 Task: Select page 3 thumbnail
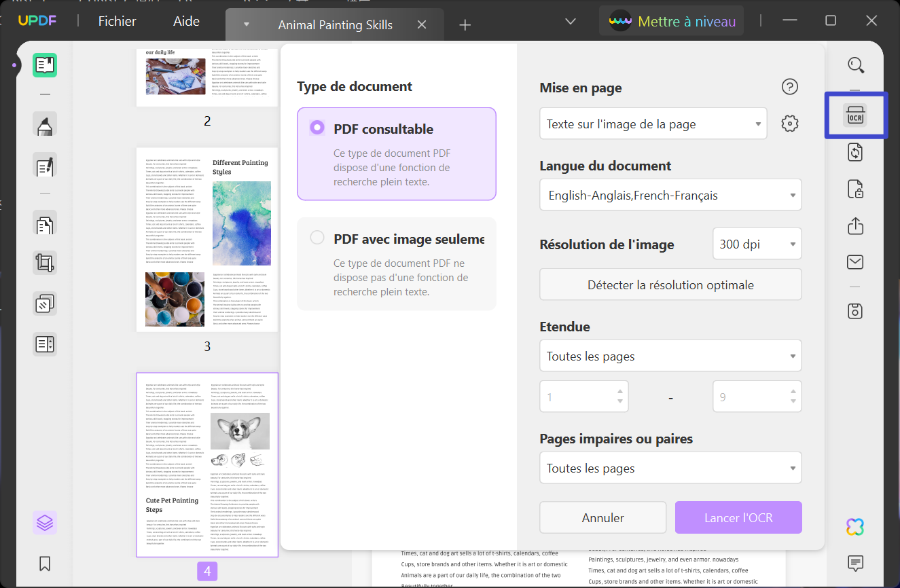click(x=207, y=240)
